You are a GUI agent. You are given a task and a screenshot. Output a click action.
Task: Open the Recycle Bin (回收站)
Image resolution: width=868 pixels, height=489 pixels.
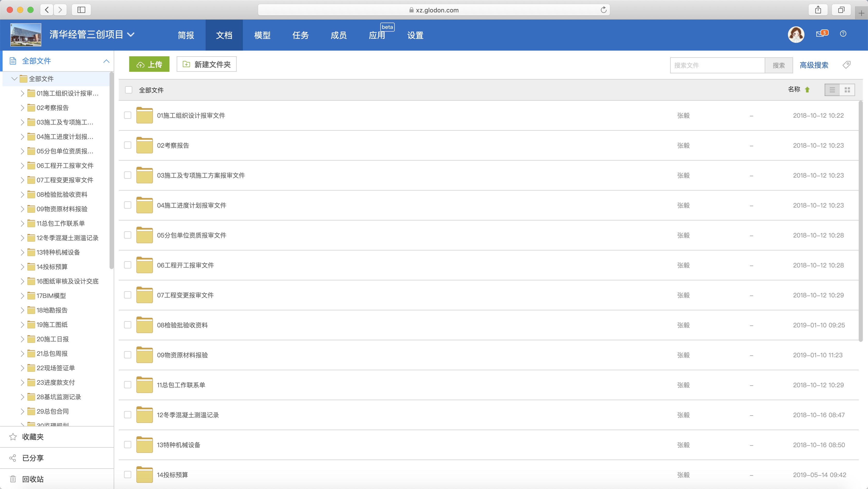[x=33, y=479]
